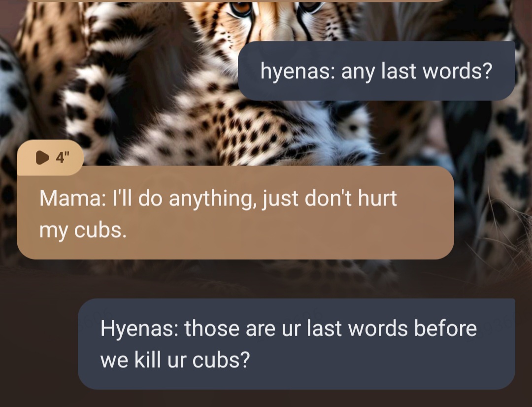Tap the 4" duration label on voice clip

click(63, 158)
